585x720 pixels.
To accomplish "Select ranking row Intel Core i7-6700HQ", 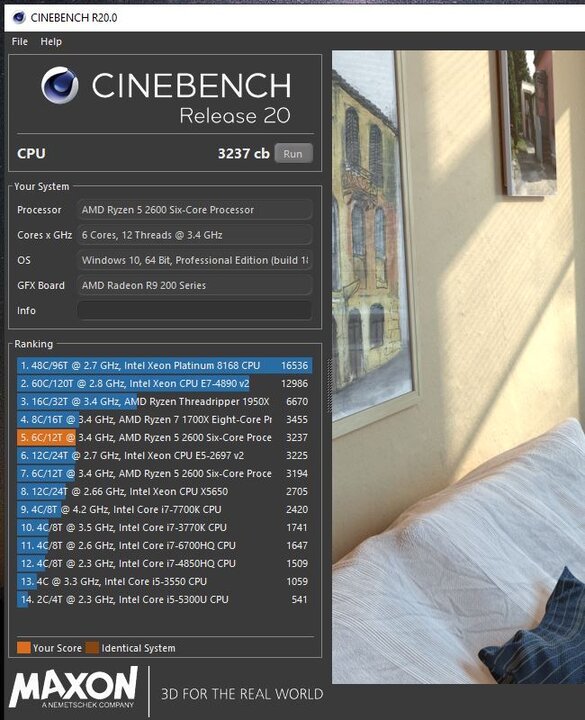I will (164, 546).
